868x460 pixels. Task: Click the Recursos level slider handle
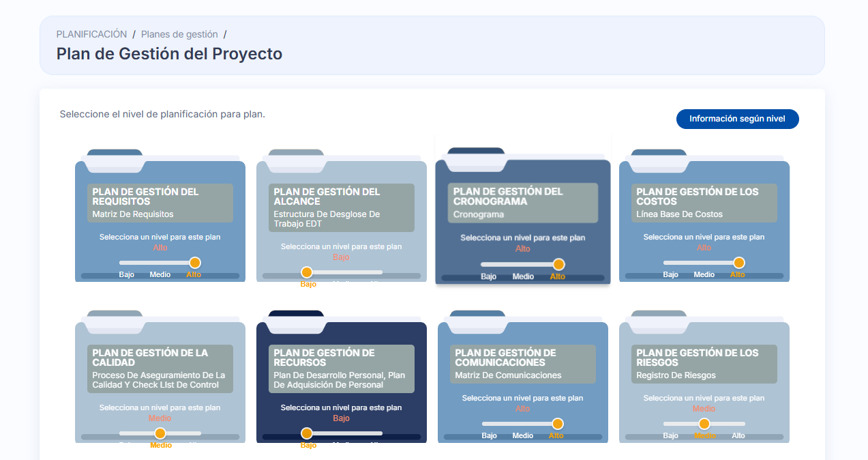[x=307, y=433]
